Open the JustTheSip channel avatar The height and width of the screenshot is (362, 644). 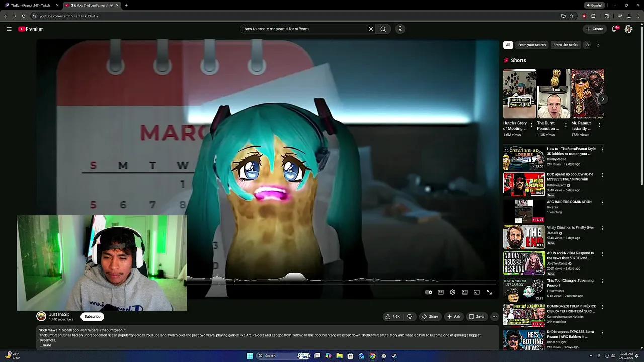41,316
